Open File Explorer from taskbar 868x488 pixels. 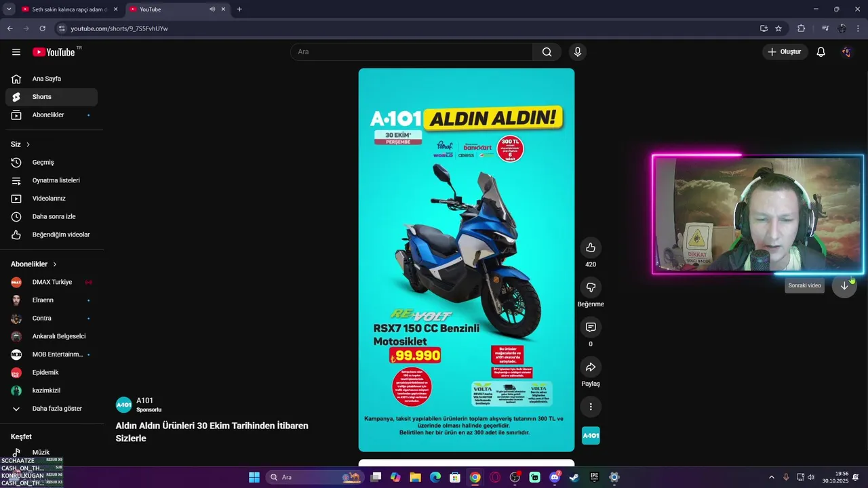point(415,477)
